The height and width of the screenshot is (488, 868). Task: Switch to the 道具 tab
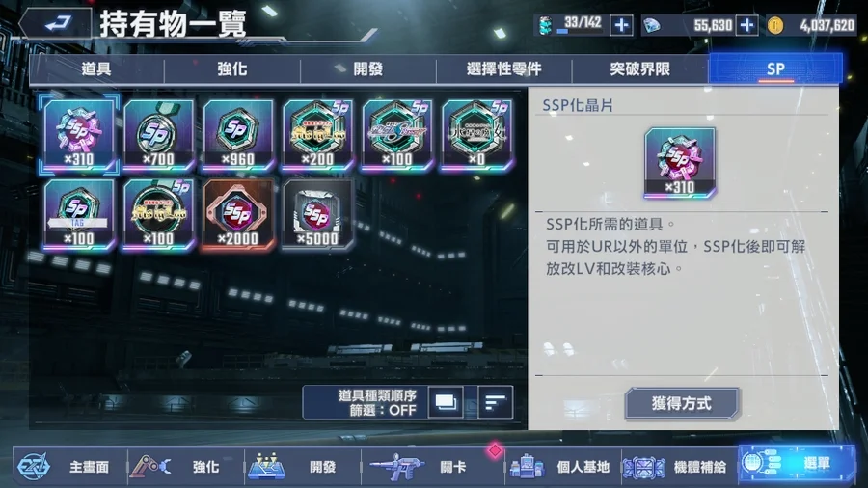pyautogui.click(x=96, y=69)
